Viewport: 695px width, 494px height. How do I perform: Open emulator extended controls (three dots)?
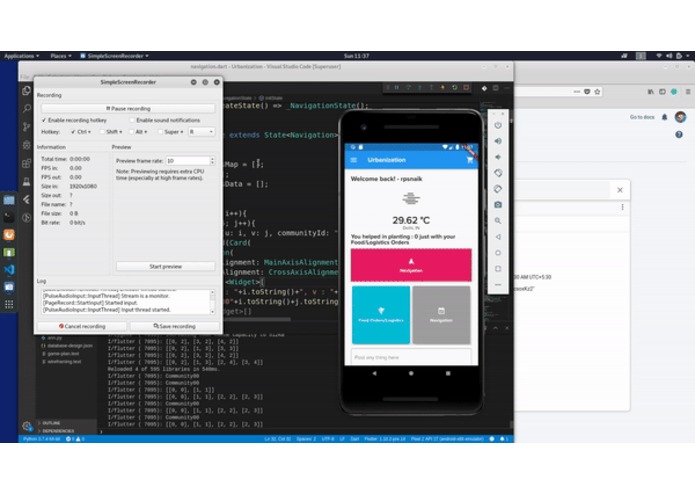coord(498,284)
